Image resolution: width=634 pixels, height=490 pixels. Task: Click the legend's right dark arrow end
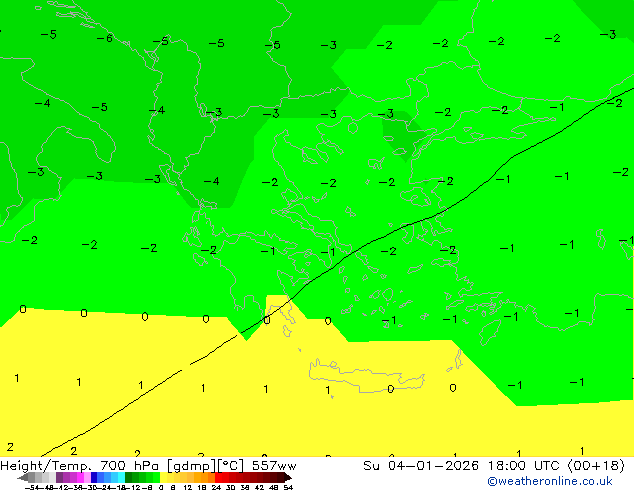coord(288,477)
